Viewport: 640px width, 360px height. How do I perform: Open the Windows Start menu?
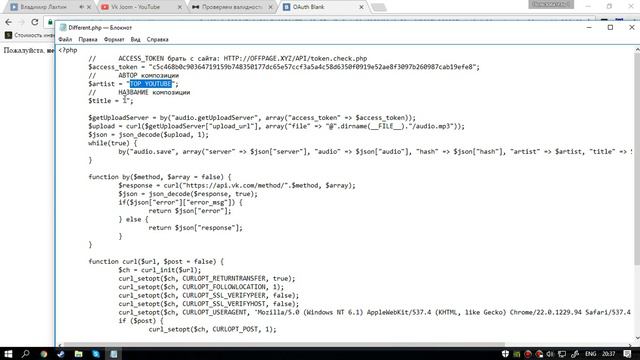8,354
